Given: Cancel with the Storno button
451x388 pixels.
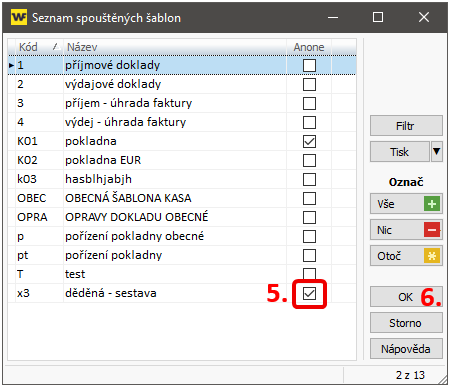Looking at the screenshot, I should (406, 323).
